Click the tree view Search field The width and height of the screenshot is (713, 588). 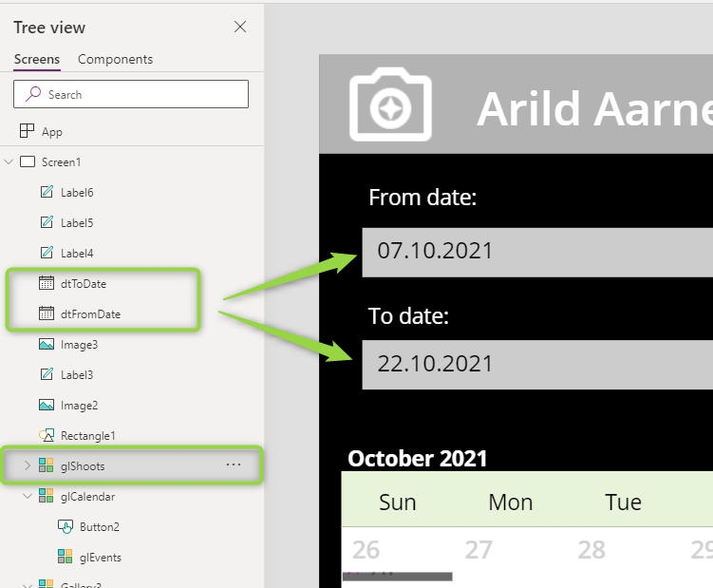pyautogui.click(x=131, y=94)
